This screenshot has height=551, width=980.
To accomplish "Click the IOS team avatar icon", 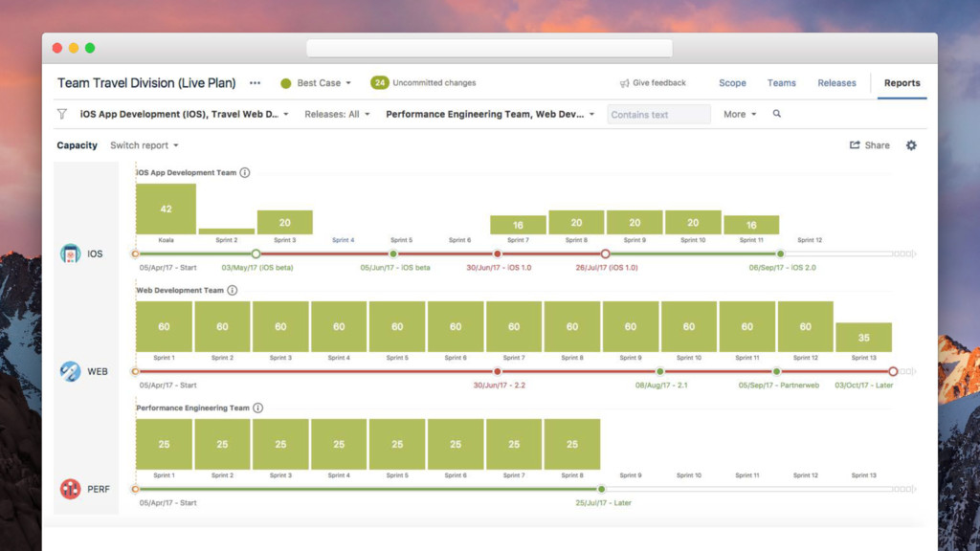I will point(70,253).
